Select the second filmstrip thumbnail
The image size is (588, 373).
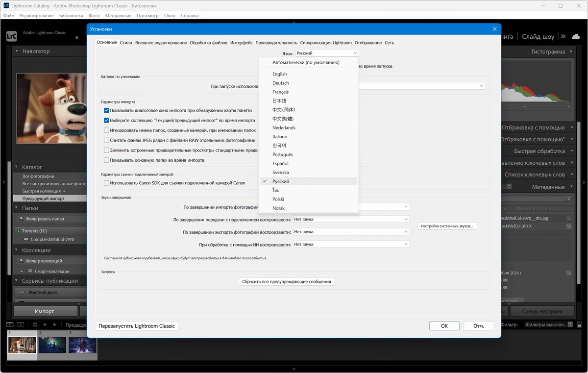(x=52, y=345)
